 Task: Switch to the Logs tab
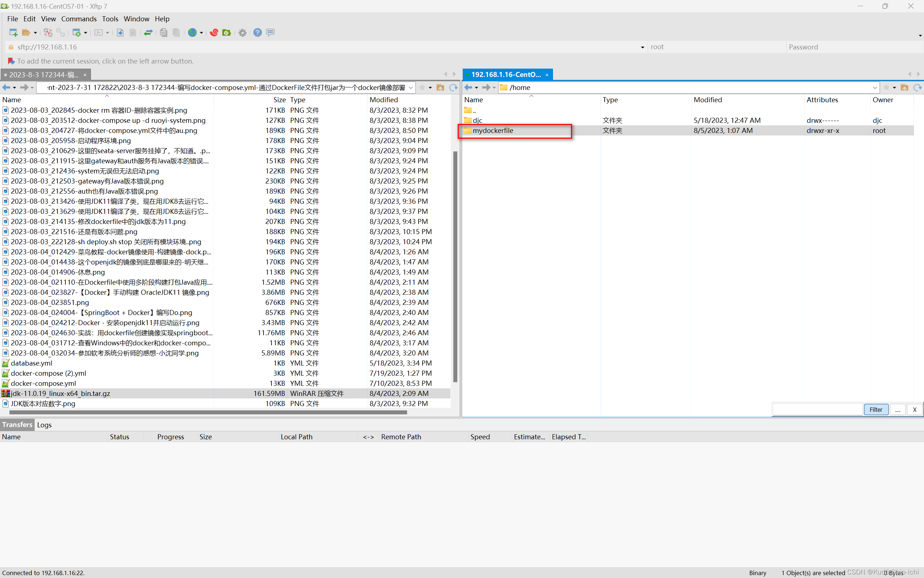click(x=44, y=425)
